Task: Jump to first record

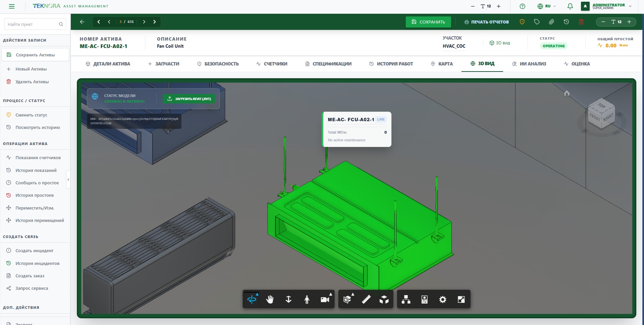Action: (x=99, y=22)
